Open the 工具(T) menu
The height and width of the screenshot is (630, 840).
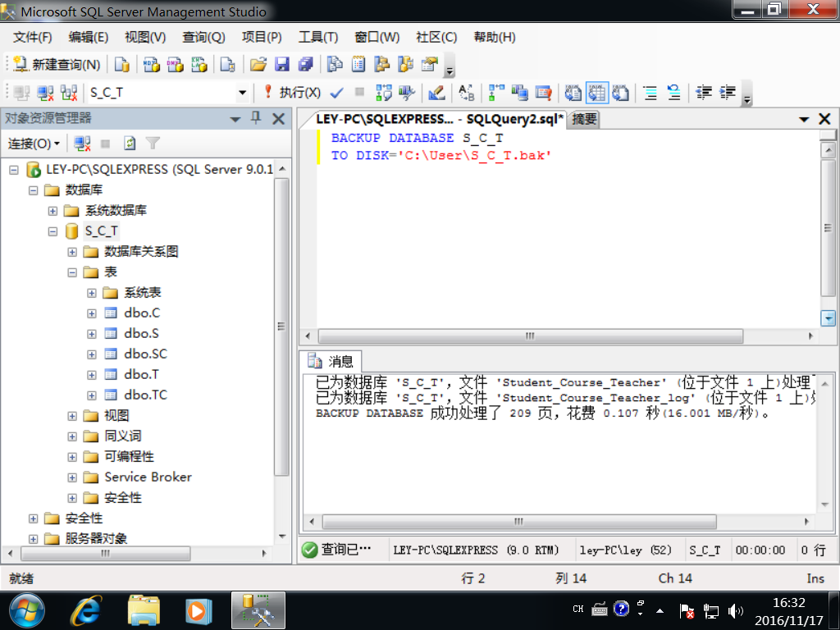(318, 37)
